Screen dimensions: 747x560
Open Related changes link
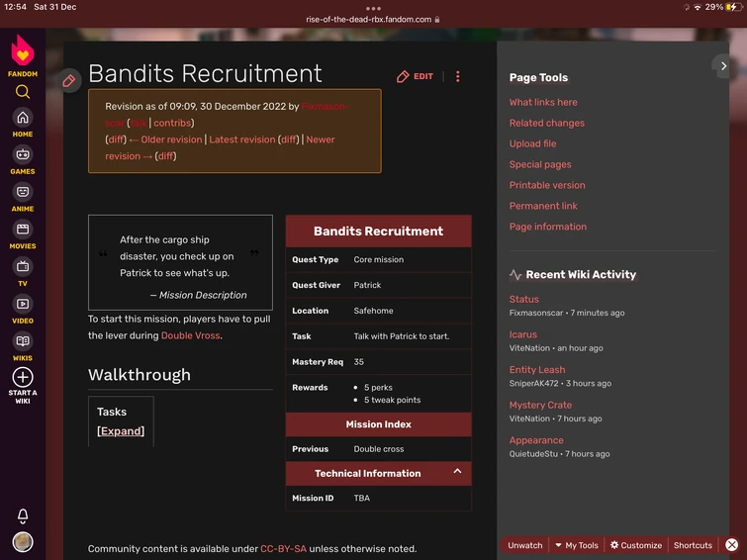[x=547, y=123]
